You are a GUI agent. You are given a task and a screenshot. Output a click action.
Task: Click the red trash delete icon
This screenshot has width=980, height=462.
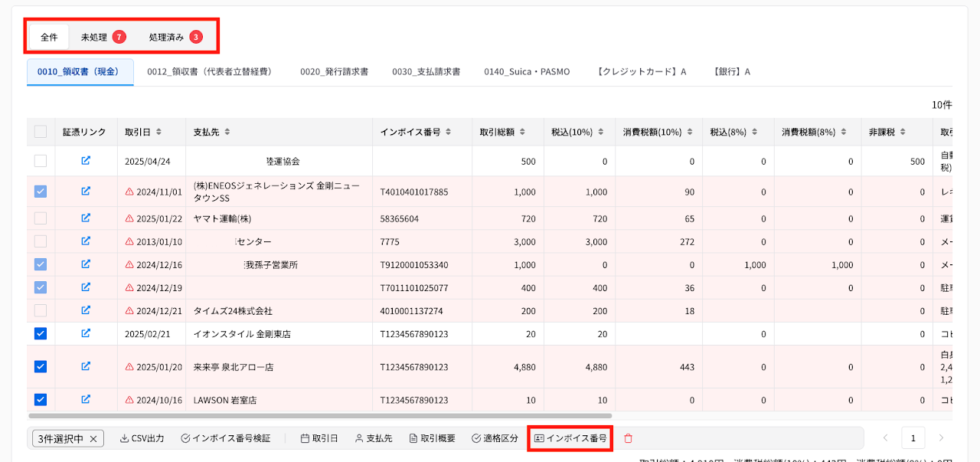click(x=628, y=438)
